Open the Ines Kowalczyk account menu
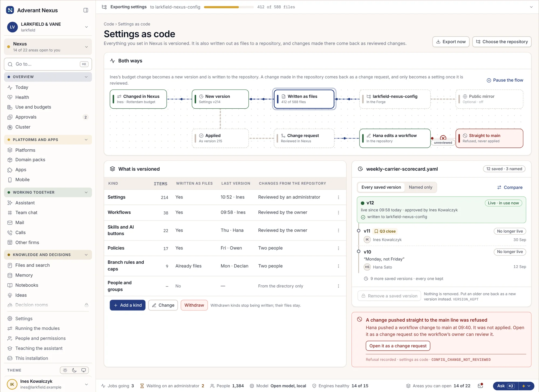Screen dimensions: 539x392 tap(48, 384)
